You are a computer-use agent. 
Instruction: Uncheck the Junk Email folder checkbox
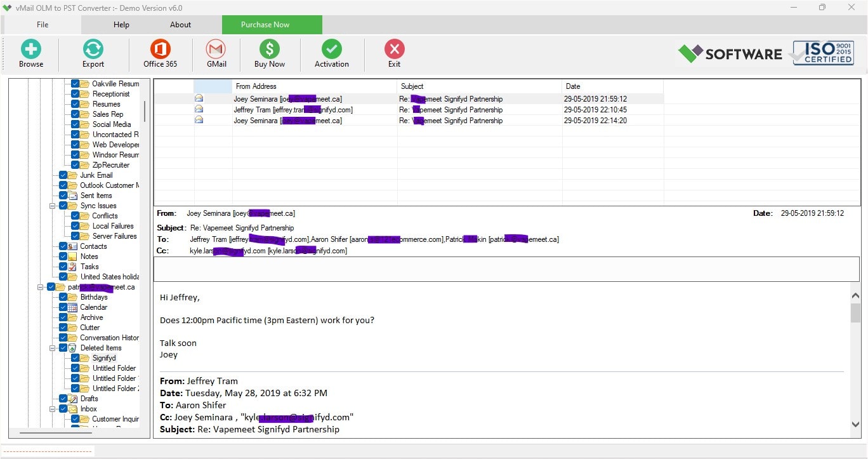tap(63, 175)
